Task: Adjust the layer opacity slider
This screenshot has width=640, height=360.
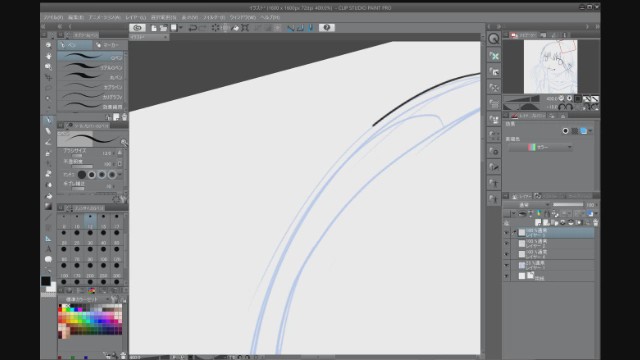Action: click(568, 205)
